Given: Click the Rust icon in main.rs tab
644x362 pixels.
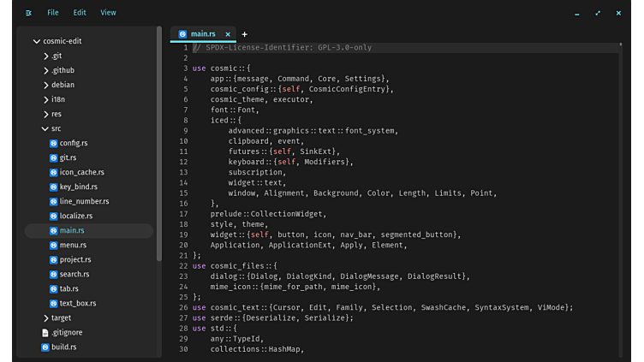Looking at the screenshot, I should point(182,34).
